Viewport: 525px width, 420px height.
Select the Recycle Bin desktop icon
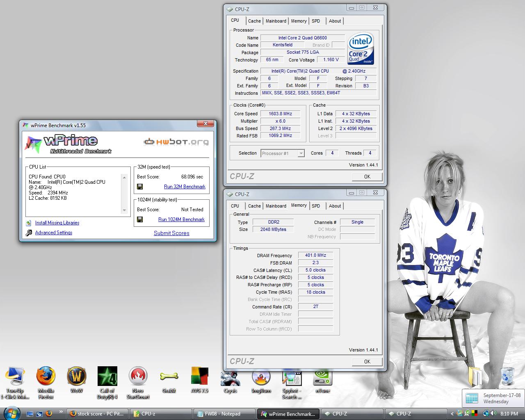coord(507,377)
